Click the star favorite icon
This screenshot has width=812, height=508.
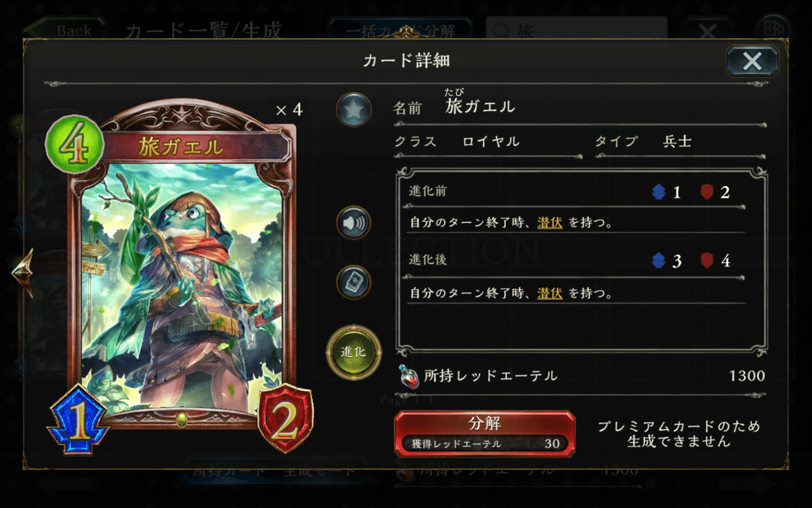(x=353, y=109)
